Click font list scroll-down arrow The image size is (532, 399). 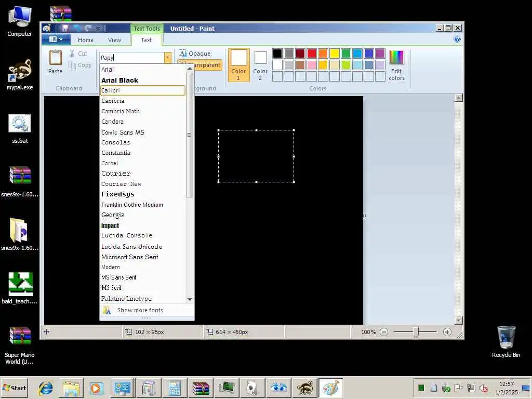(190, 299)
